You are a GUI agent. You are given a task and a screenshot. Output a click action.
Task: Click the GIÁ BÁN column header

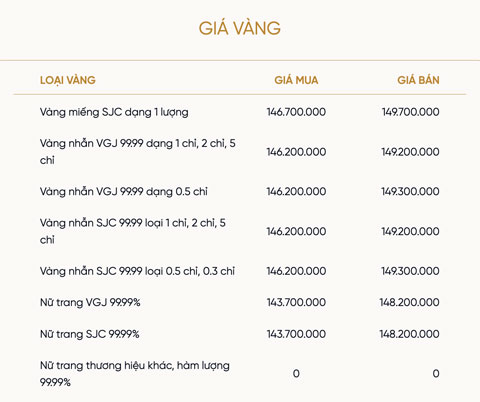(x=418, y=80)
